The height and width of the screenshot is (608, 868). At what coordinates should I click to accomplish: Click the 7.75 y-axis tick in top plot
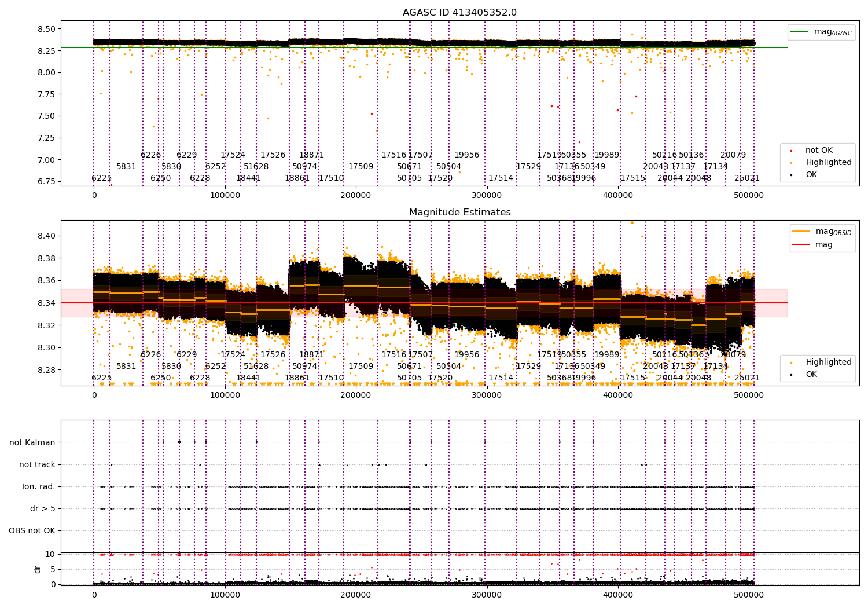[47, 94]
